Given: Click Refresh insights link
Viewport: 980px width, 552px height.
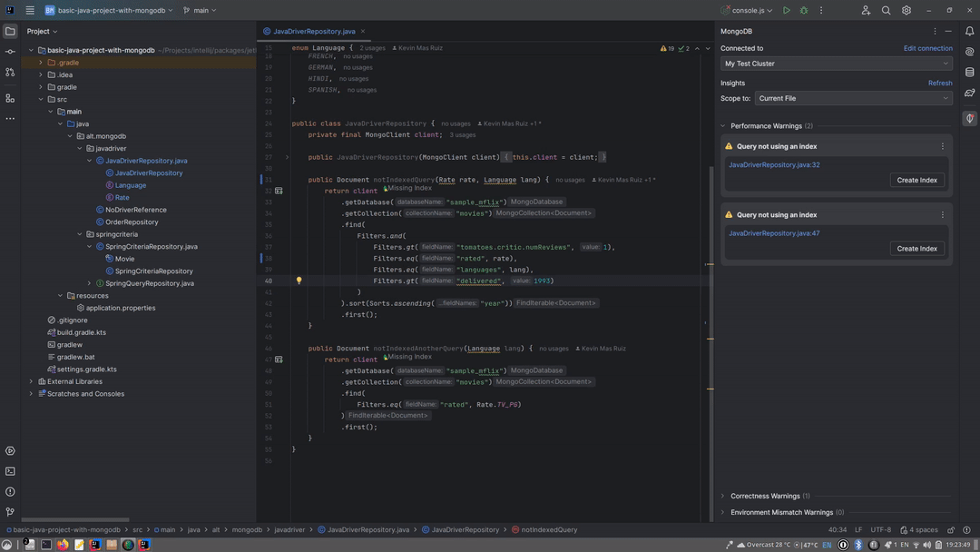Looking at the screenshot, I should [940, 83].
